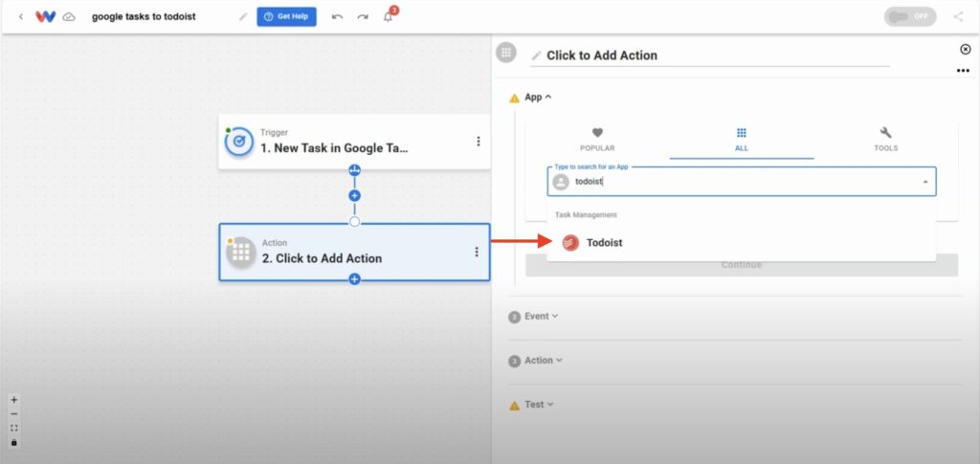Select step 2. Click to Add Action
Viewport: 980px width, 464px height.
354,253
